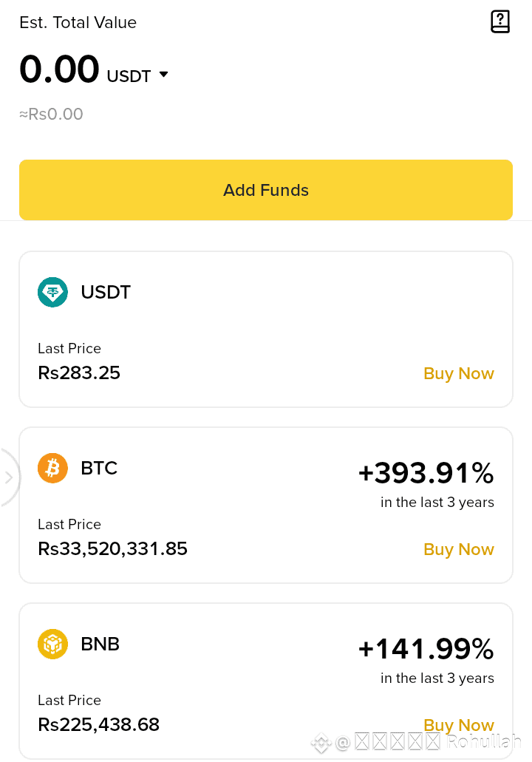This screenshot has height=762, width=532.
Task: Click the BNB +141.99% growth figure
Action: [426, 649]
